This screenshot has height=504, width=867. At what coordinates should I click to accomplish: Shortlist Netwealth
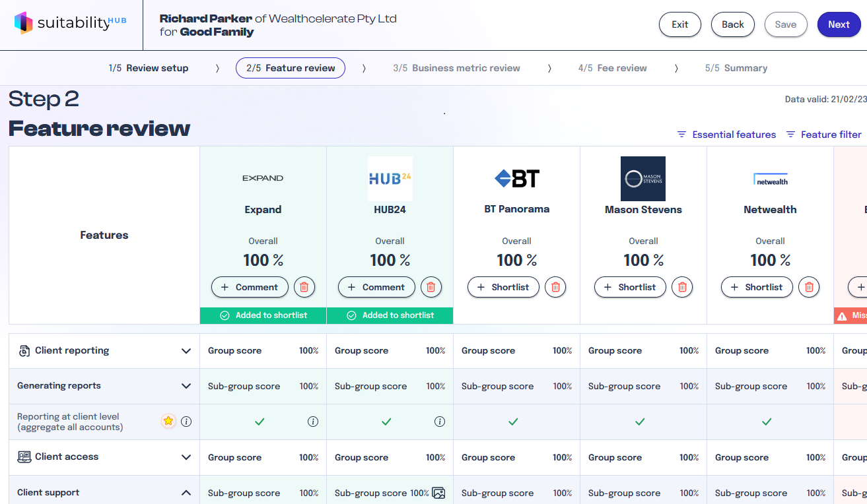[757, 287]
